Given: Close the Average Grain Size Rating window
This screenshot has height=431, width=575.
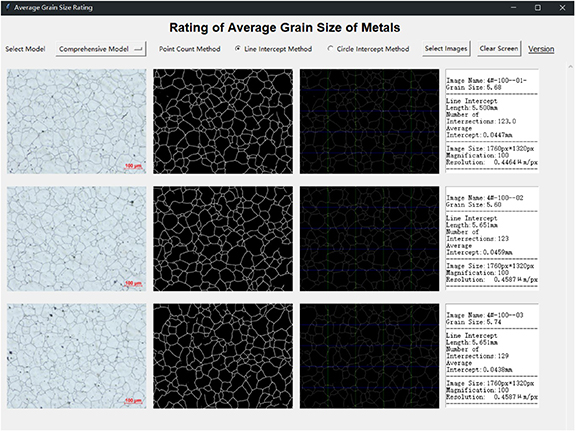Looking at the screenshot, I should tap(562, 7).
